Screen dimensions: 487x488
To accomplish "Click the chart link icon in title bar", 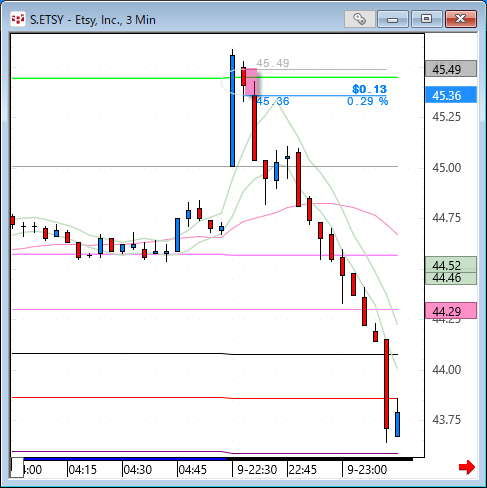I will (x=359, y=19).
